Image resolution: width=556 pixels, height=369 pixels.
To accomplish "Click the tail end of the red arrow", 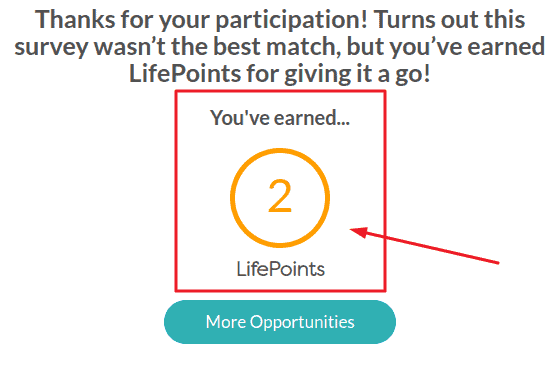I will 497,262.
